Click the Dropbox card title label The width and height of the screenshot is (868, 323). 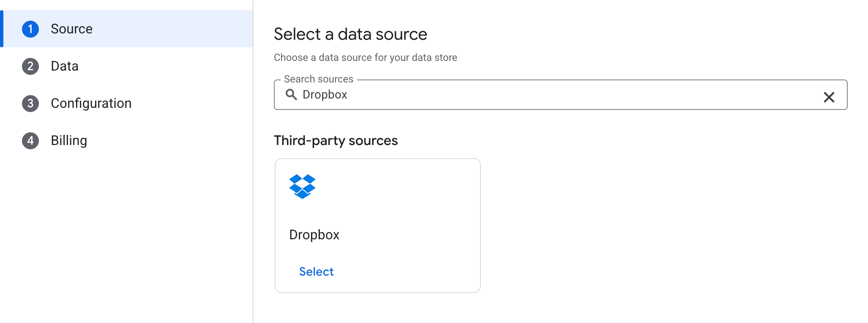[314, 235]
